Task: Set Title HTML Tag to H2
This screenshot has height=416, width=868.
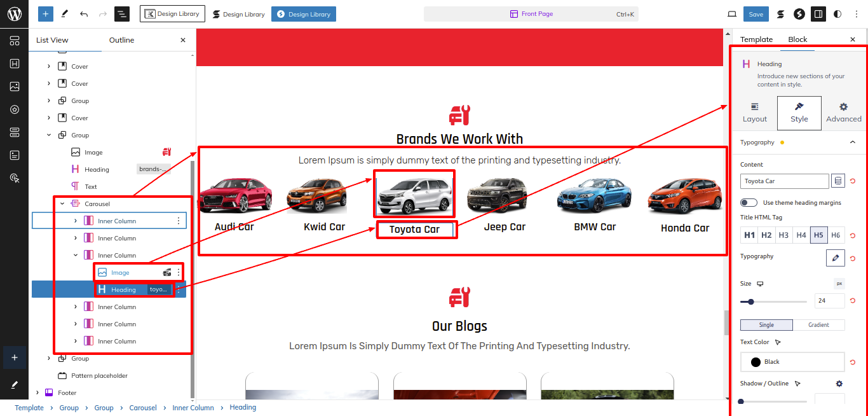Action: (x=766, y=235)
